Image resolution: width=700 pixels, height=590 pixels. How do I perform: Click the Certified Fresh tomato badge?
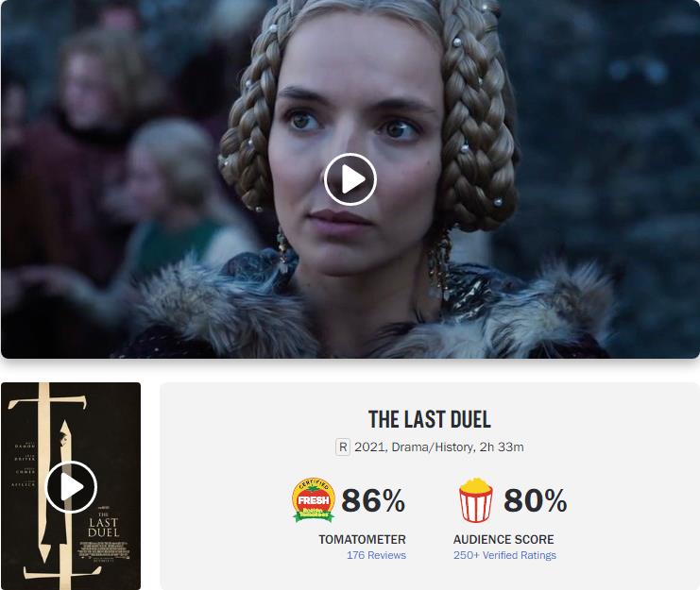(x=314, y=499)
